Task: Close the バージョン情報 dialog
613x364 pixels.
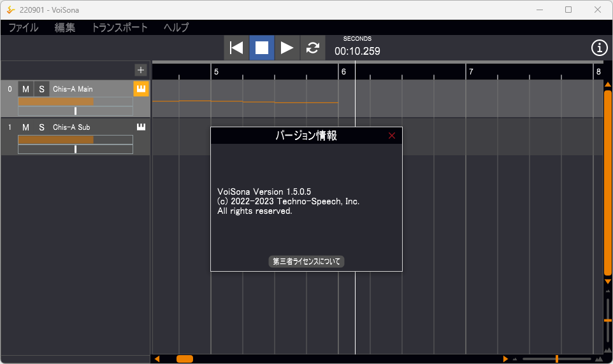Action: tap(392, 136)
